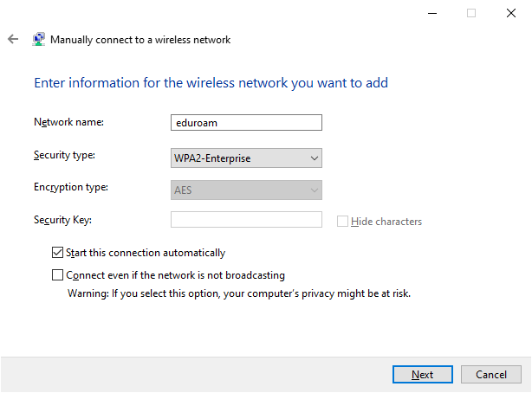This screenshot has width=532, height=393.
Task: Cancel the wireless network setup
Action: tap(490, 374)
